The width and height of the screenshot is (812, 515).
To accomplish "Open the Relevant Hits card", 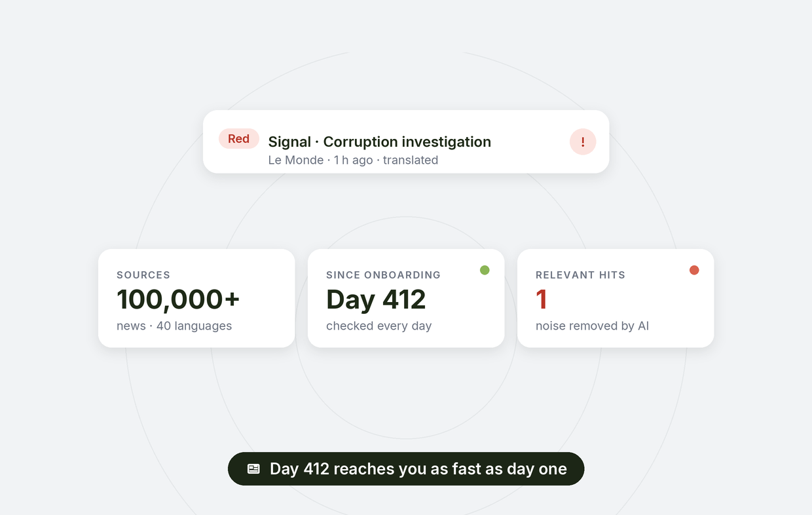I will tap(616, 298).
